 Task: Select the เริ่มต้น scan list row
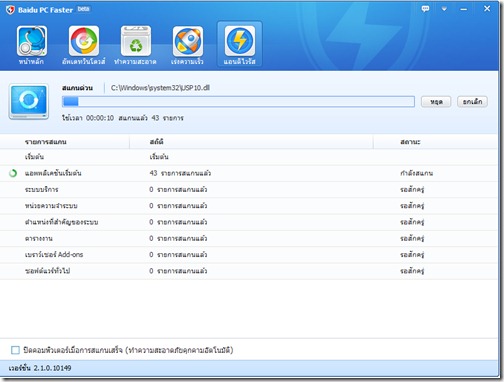coord(248,157)
